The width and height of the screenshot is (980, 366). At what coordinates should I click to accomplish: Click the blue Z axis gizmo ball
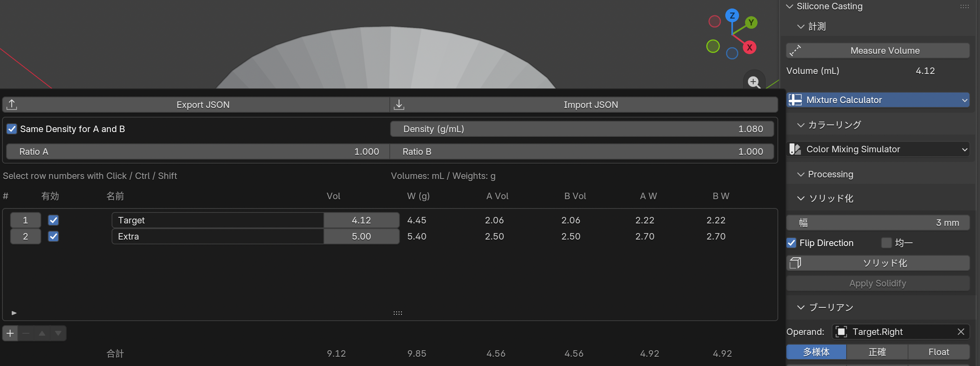click(732, 16)
